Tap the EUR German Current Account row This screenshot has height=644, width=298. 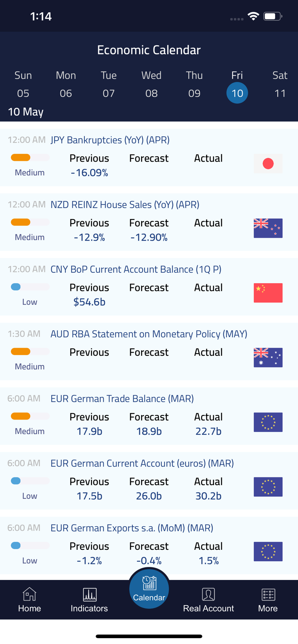coord(142,463)
